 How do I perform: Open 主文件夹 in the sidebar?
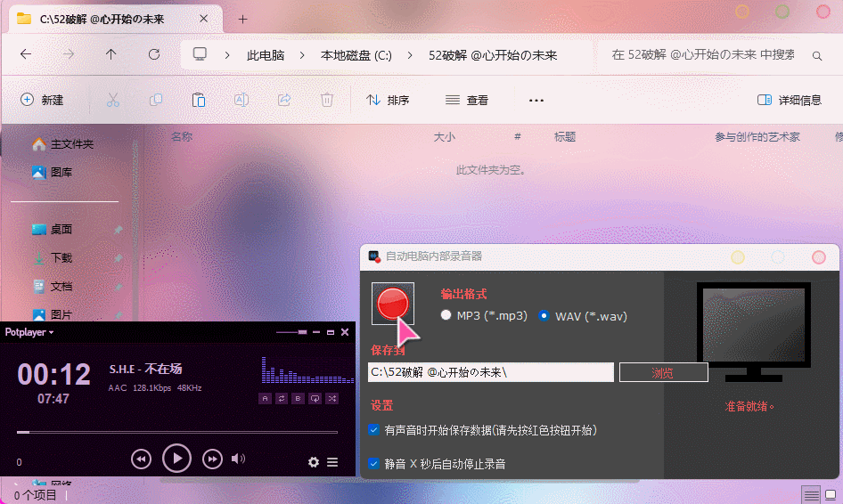tap(63, 144)
